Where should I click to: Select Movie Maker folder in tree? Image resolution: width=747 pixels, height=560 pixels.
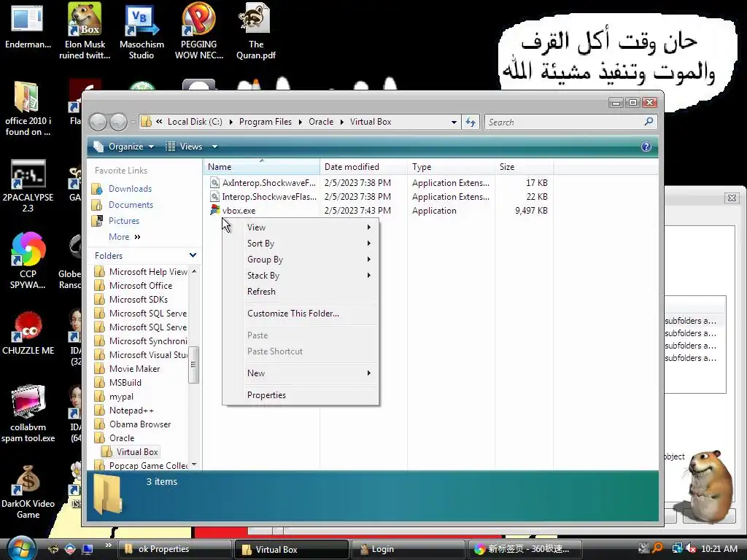[x=134, y=368]
